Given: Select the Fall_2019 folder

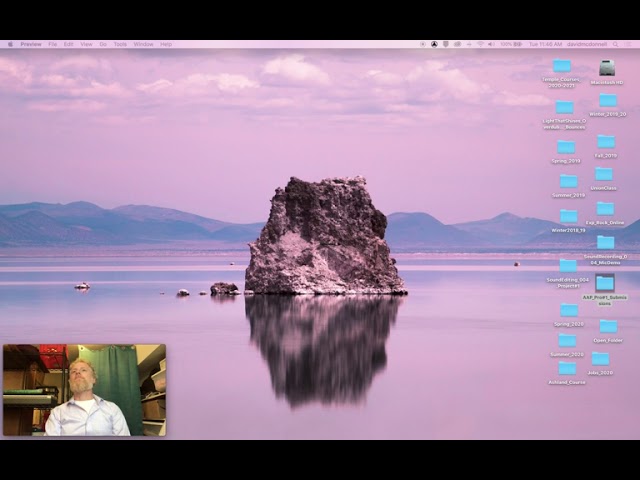Looking at the screenshot, I should pyautogui.click(x=606, y=142).
